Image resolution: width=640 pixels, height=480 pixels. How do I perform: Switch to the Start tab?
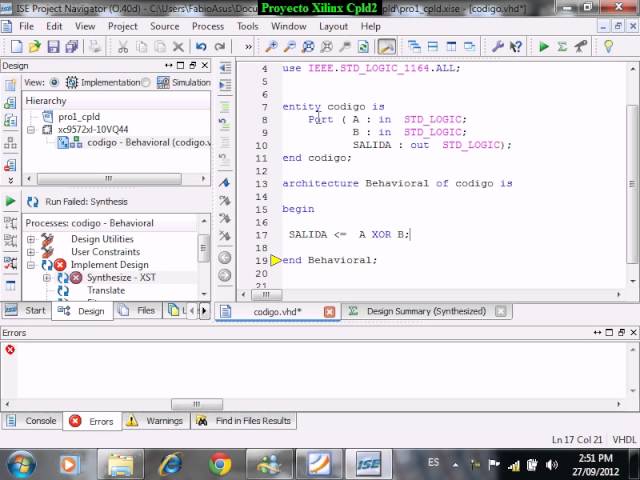pyautogui.click(x=27, y=311)
